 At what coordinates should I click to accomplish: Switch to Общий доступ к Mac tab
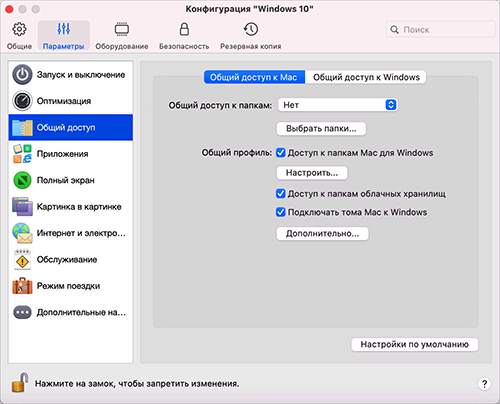coord(254,77)
